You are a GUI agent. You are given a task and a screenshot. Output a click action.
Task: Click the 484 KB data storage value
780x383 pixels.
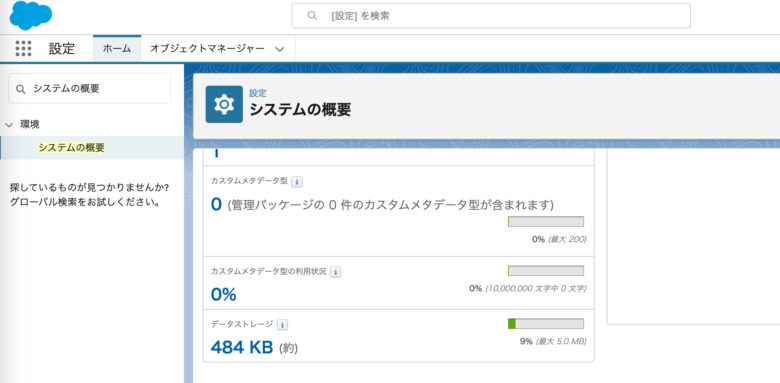pos(242,347)
